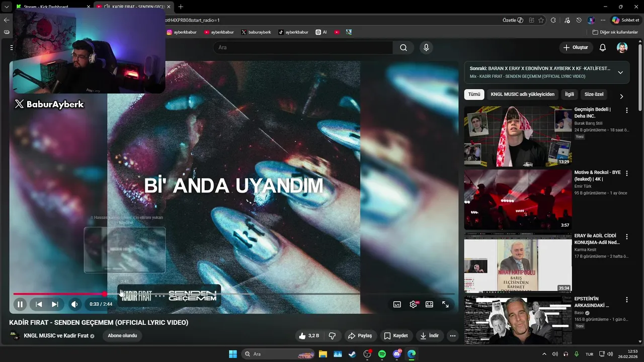This screenshot has width=644, height=362.
Task: Open the KNGL MUSIC ve Kadir Fırat channel
Action: (x=56, y=336)
